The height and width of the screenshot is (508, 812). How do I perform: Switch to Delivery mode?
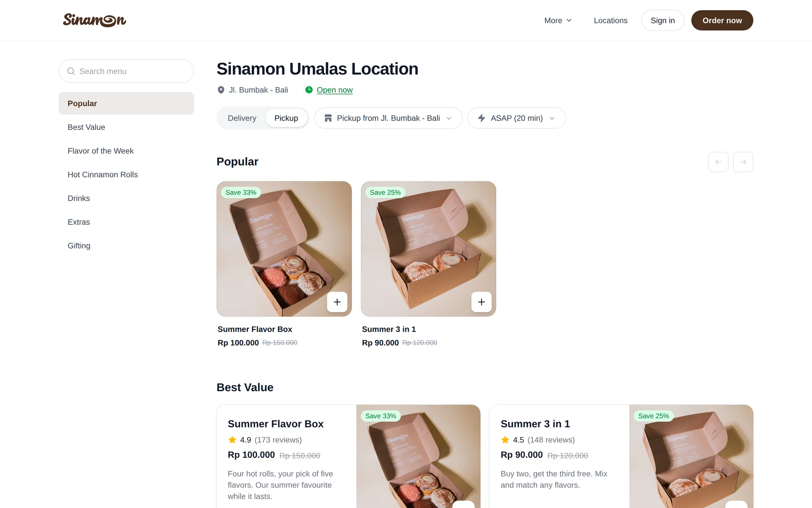coord(242,118)
